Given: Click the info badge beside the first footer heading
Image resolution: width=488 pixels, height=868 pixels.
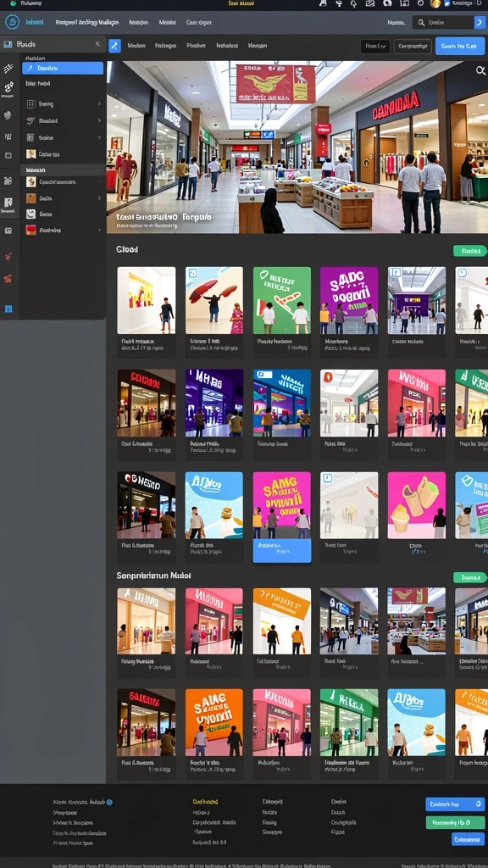Looking at the screenshot, I should [x=109, y=802].
